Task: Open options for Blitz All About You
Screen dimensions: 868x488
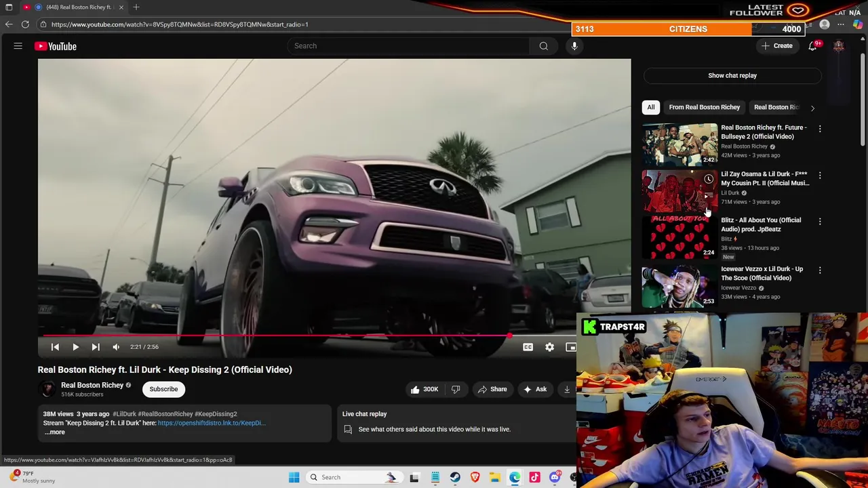Action: (x=820, y=221)
